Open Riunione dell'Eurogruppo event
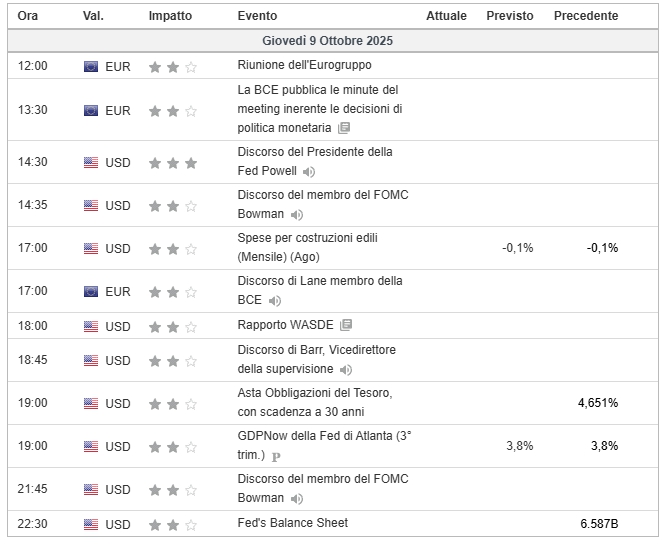663x544 pixels. pyautogui.click(x=304, y=66)
